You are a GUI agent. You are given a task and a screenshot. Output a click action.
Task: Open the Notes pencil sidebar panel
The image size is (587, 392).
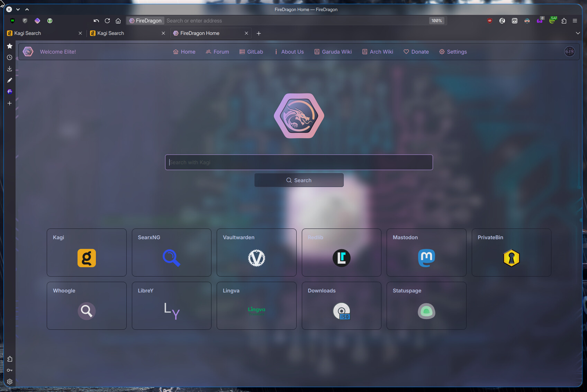click(10, 80)
